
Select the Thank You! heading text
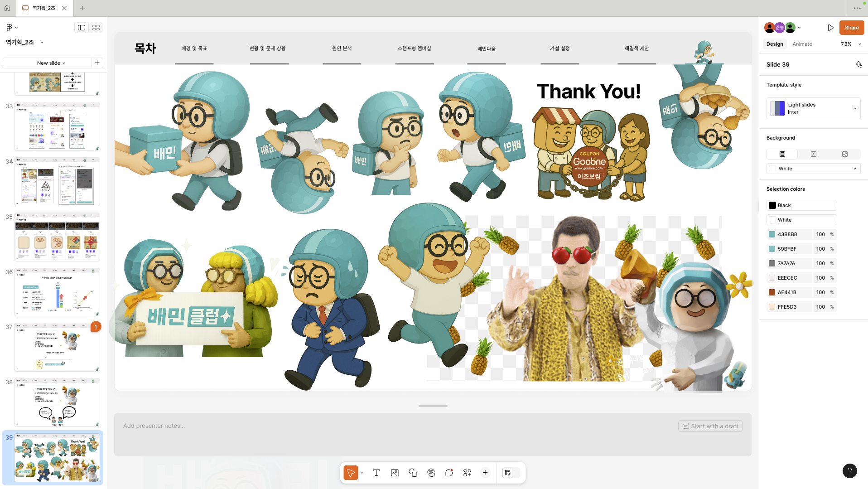click(589, 92)
